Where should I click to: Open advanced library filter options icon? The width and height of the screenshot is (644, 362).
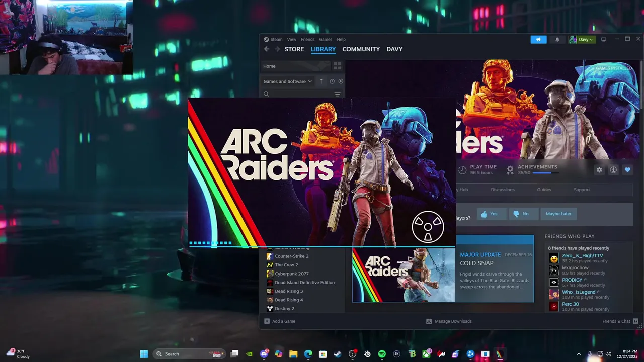pyautogui.click(x=337, y=94)
